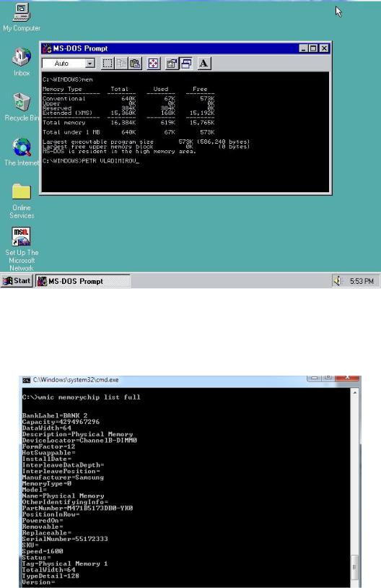Click the TypeDetail=128 line
The height and width of the screenshot is (588, 381).
coord(51,576)
